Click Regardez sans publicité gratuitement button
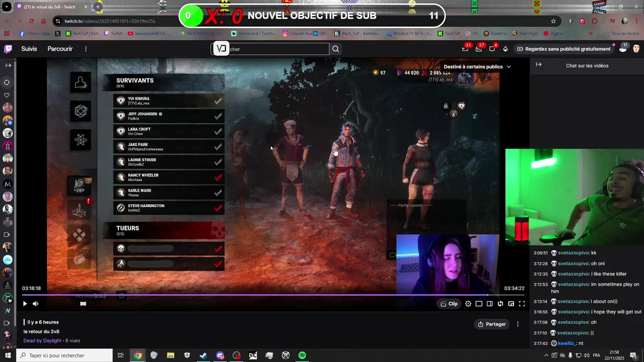Viewport: 644px width, 362px height. point(563,49)
